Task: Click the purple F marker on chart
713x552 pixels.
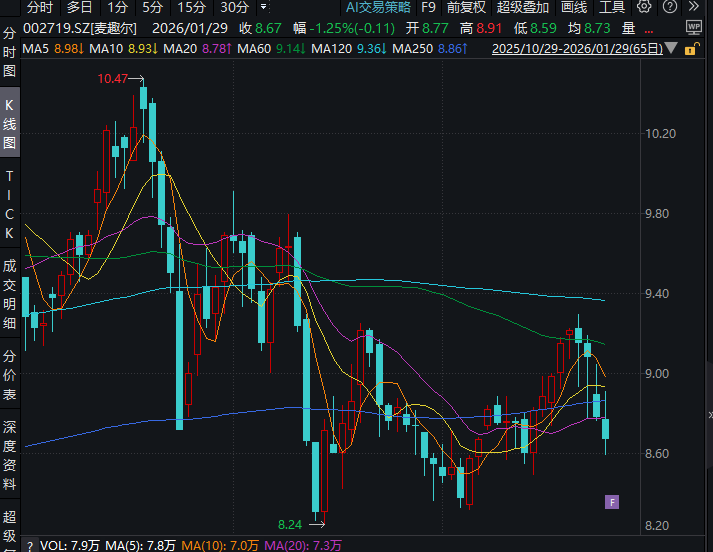Action: [612, 502]
